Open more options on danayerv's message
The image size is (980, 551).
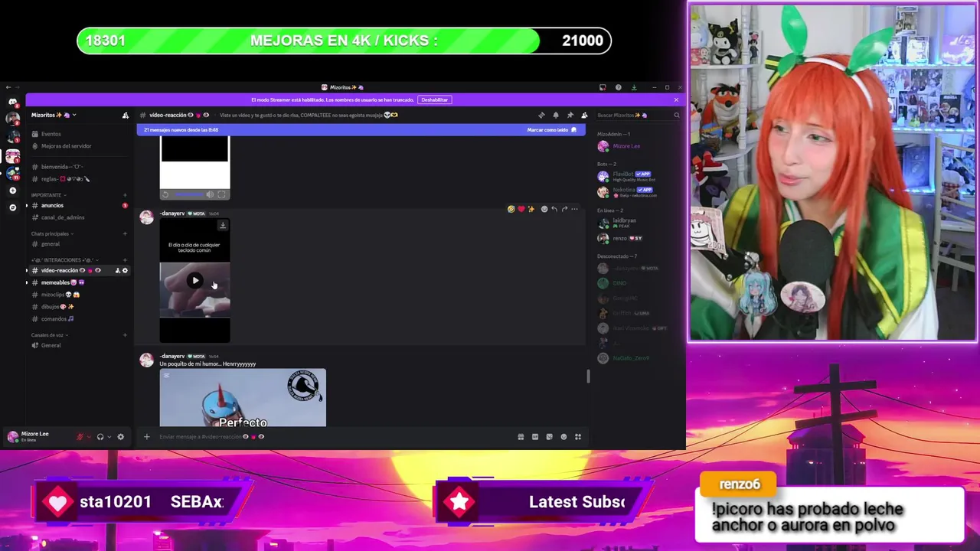pos(574,209)
